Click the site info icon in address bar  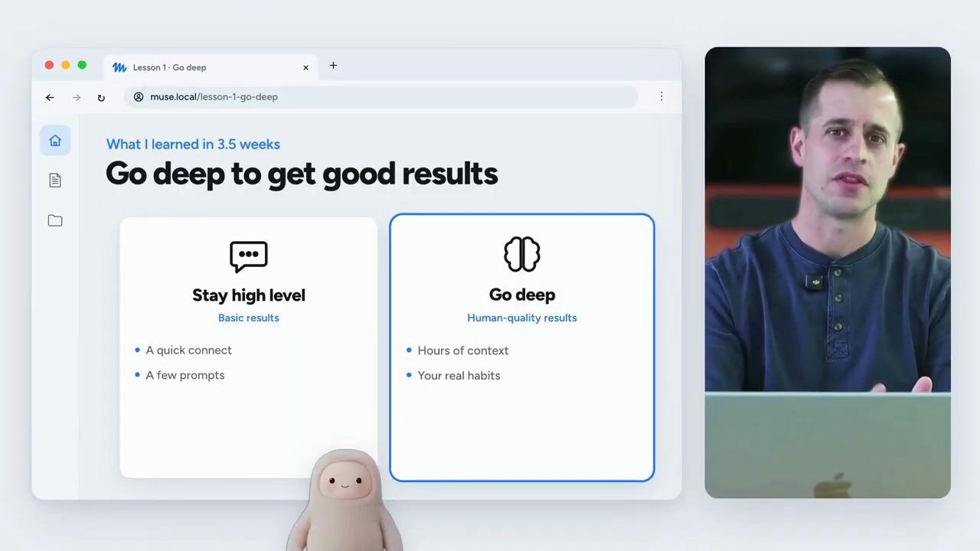coord(139,97)
